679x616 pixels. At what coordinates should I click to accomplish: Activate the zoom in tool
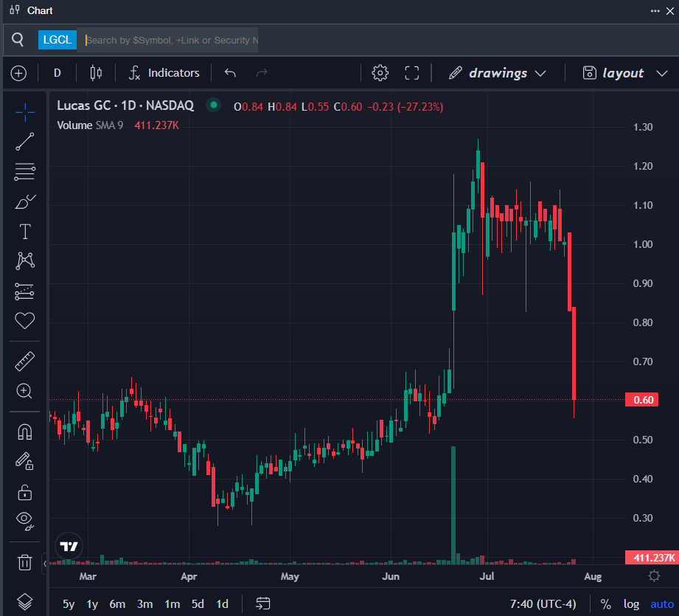24,391
